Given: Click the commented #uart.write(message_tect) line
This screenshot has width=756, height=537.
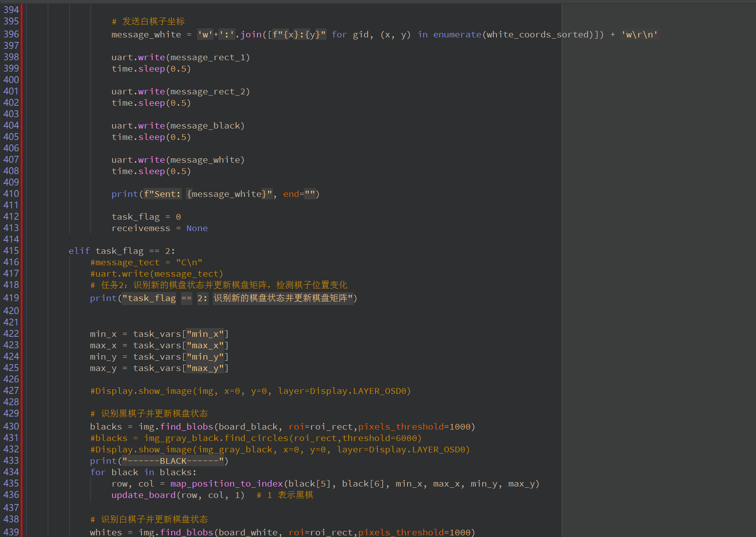Looking at the screenshot, I should pos(157,274).
